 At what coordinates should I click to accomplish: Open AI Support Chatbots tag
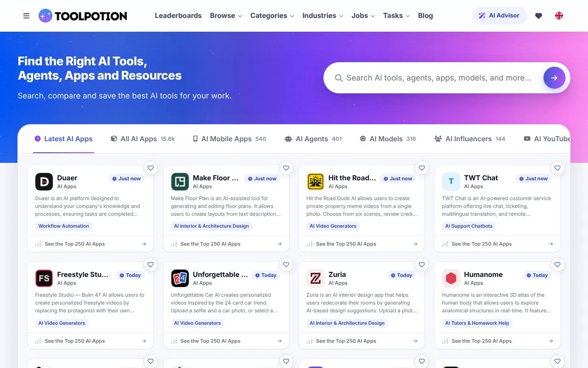(x=469, y=226)
